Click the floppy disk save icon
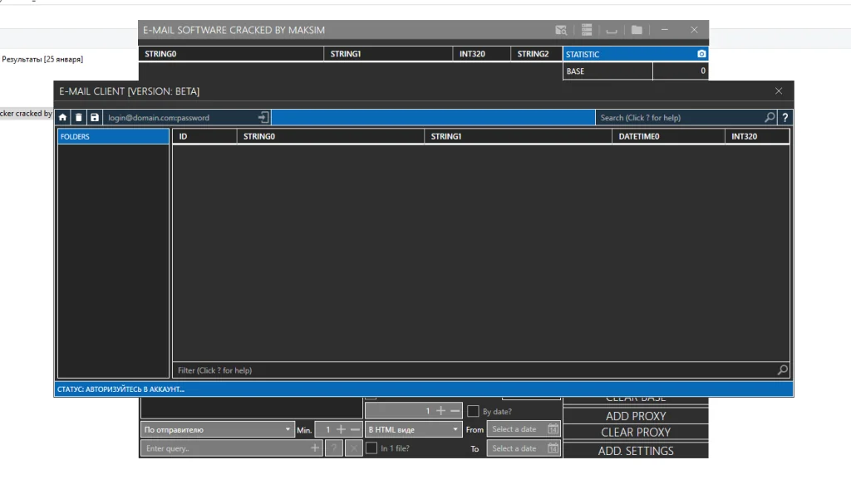851x504 pixels. (x=94, y=118)
